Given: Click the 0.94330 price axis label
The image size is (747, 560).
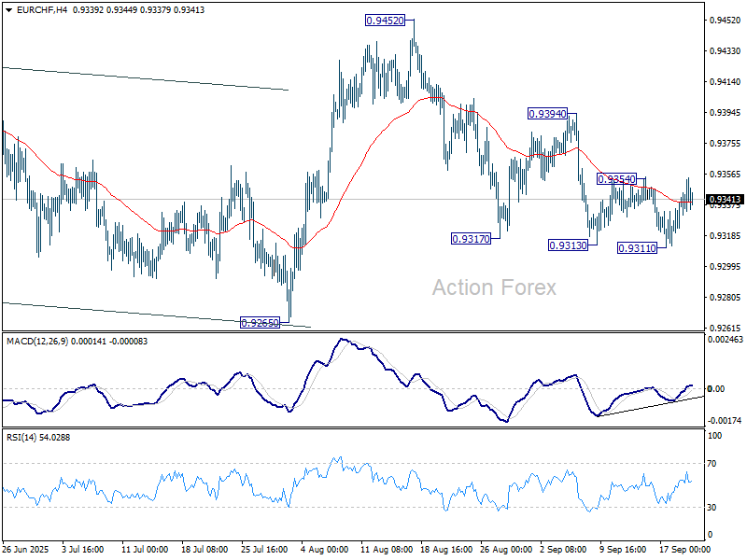Looking at the screenshot, I should pos(724,50).
